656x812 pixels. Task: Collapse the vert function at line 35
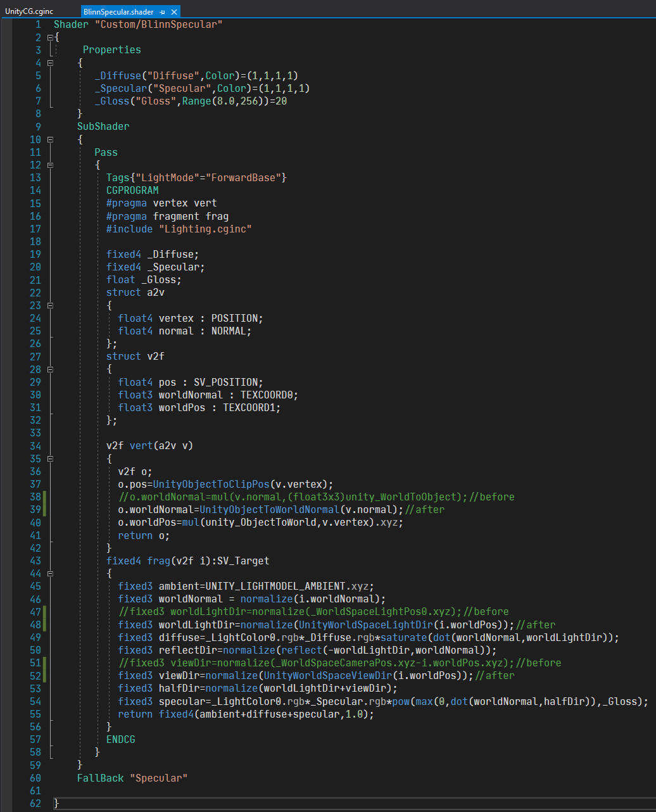tap(50, 459)
